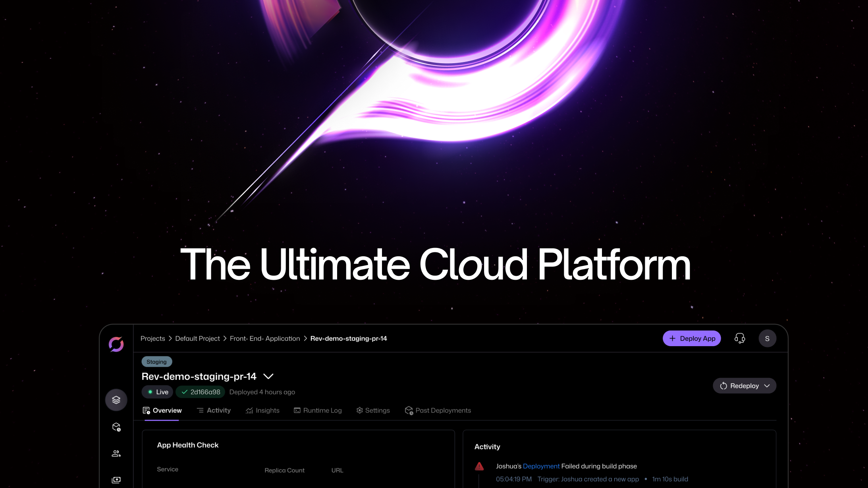Open the S user avatar

tap(767, 339)
